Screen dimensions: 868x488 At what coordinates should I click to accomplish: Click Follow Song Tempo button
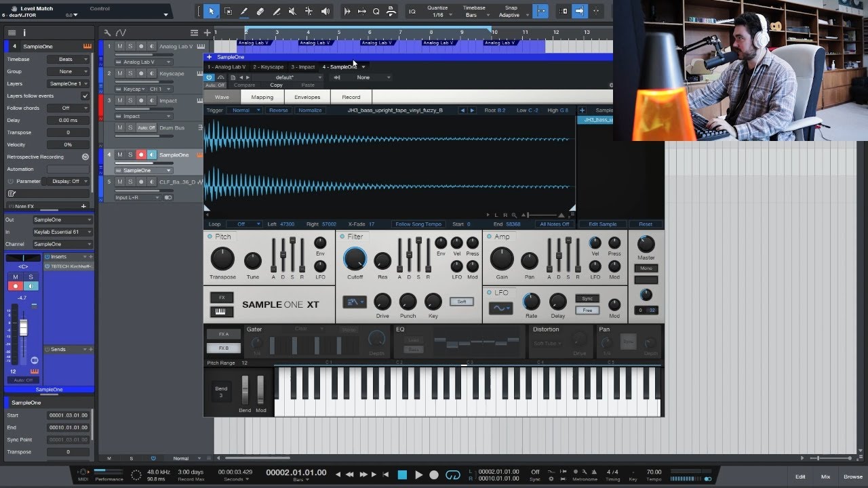click(x=419, y=224)
